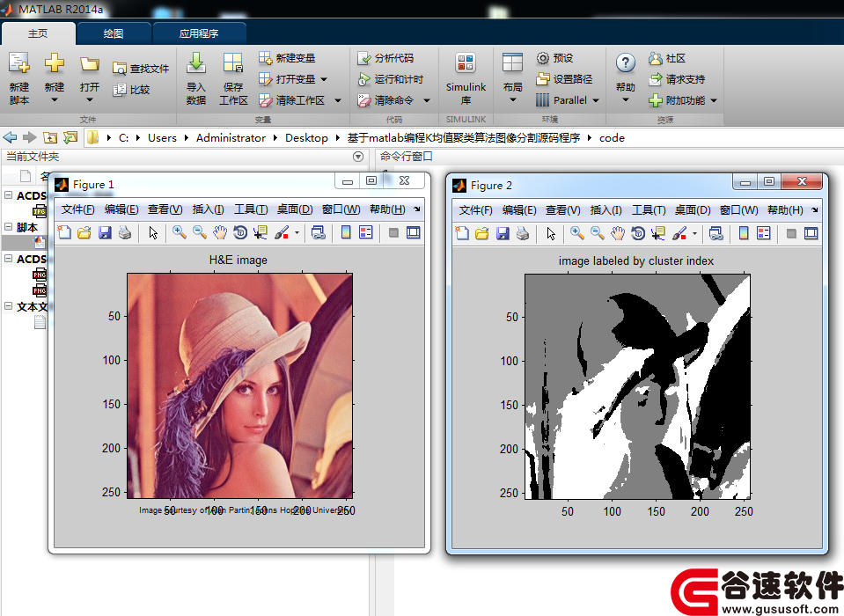The image size is (844, 616).
Task: Insert colorbar in Figure 2 via toolbar
Action: pyautogui.click(x=744, y=233)
